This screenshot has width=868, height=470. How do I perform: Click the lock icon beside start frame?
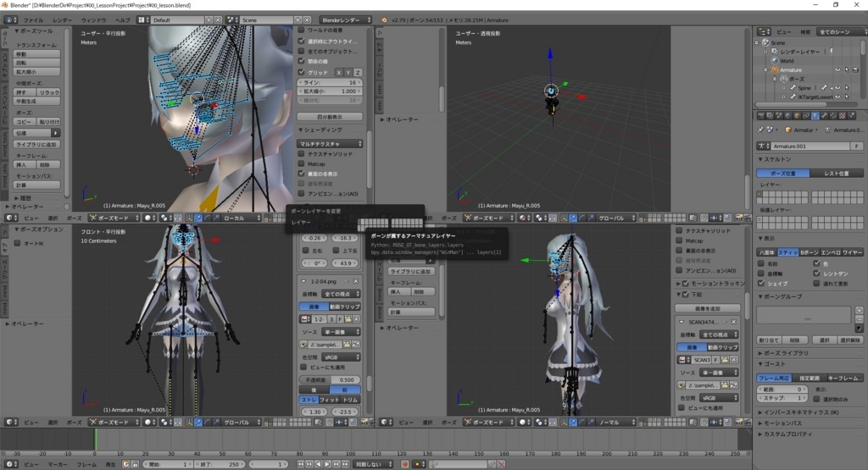pyautogui.click(x=135, y=464)
